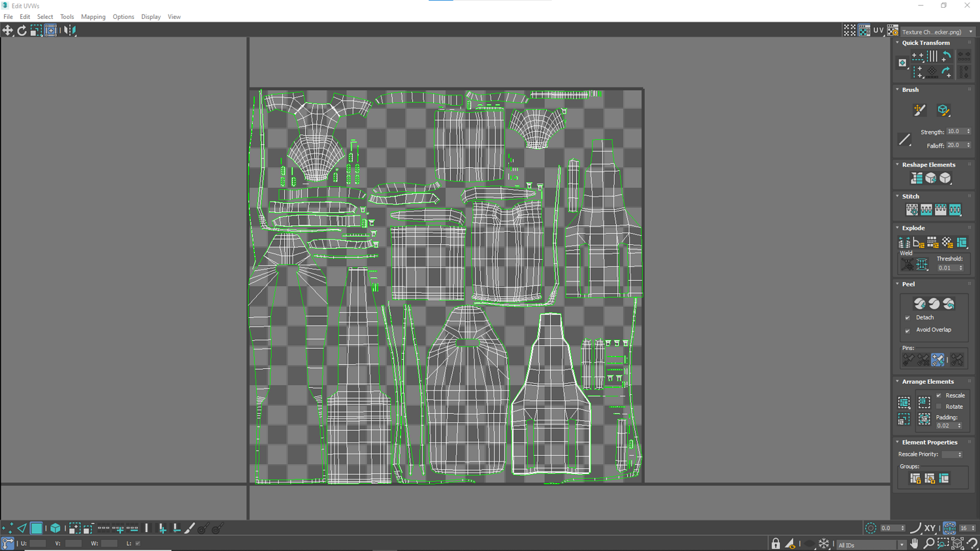Click the U coordinate input field
This screenshot has height=551, width=980.
38,543
